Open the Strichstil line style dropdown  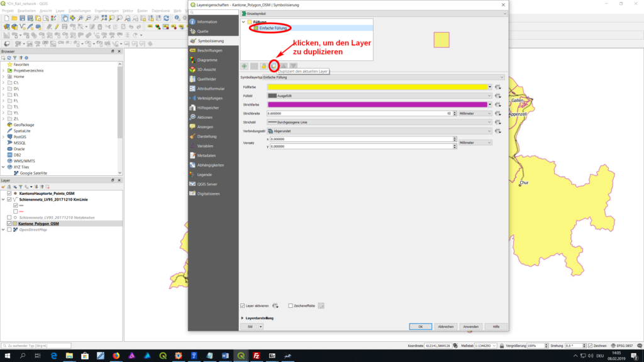(379, 122)
